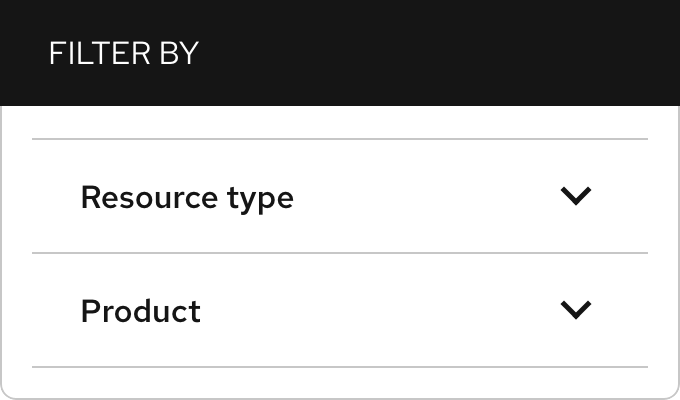Show Resource type filter options
Image resolution: width=680 pixels, height=400 pixels.
(x=340, y=197)
